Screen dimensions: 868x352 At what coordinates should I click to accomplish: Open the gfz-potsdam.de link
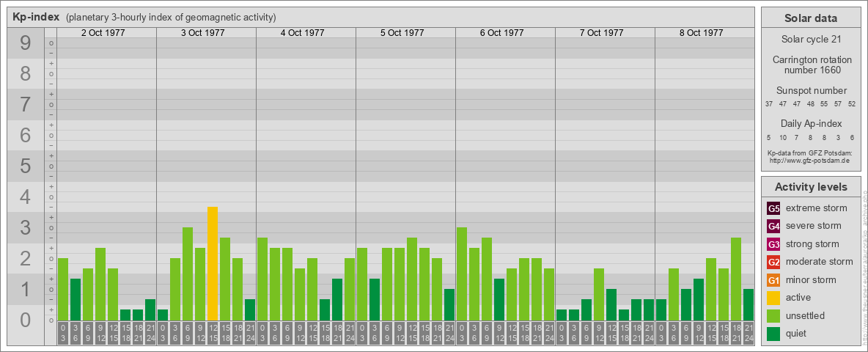(809, 161)
